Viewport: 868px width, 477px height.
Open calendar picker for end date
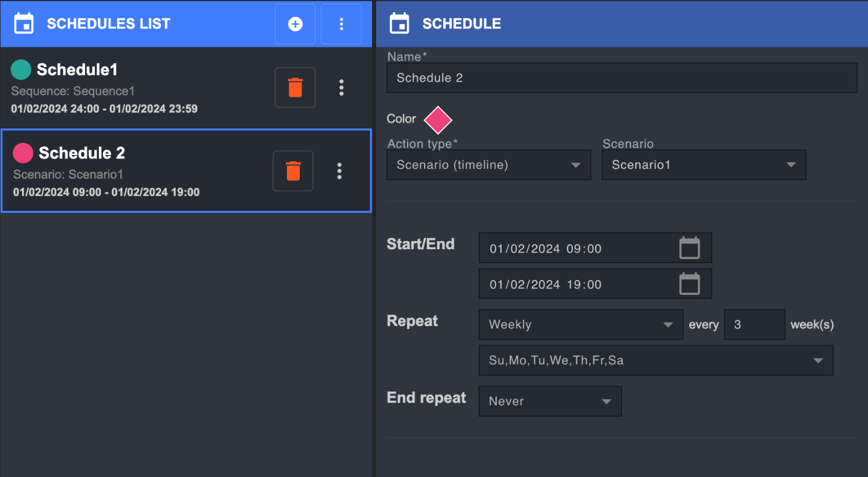coord(689,284)
